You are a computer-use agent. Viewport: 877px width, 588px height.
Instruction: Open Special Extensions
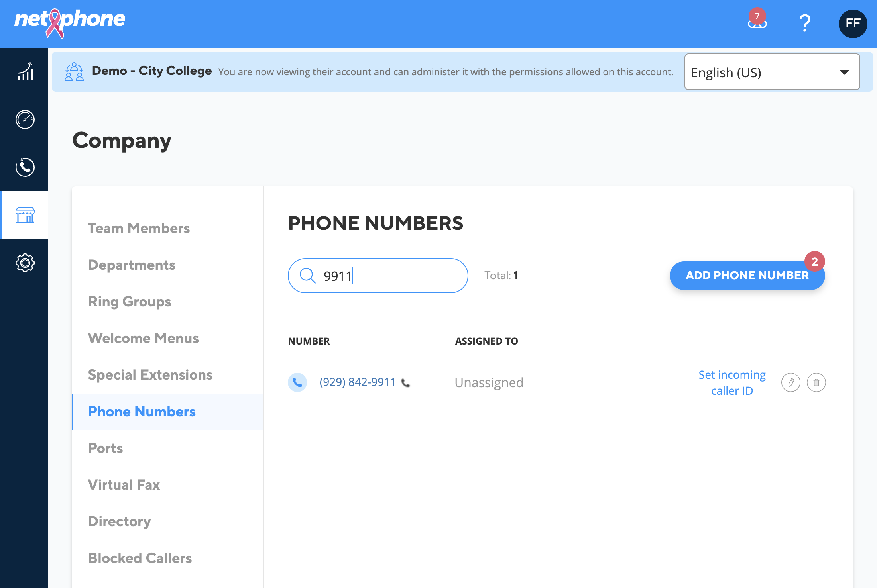click(x=150, y=375)
